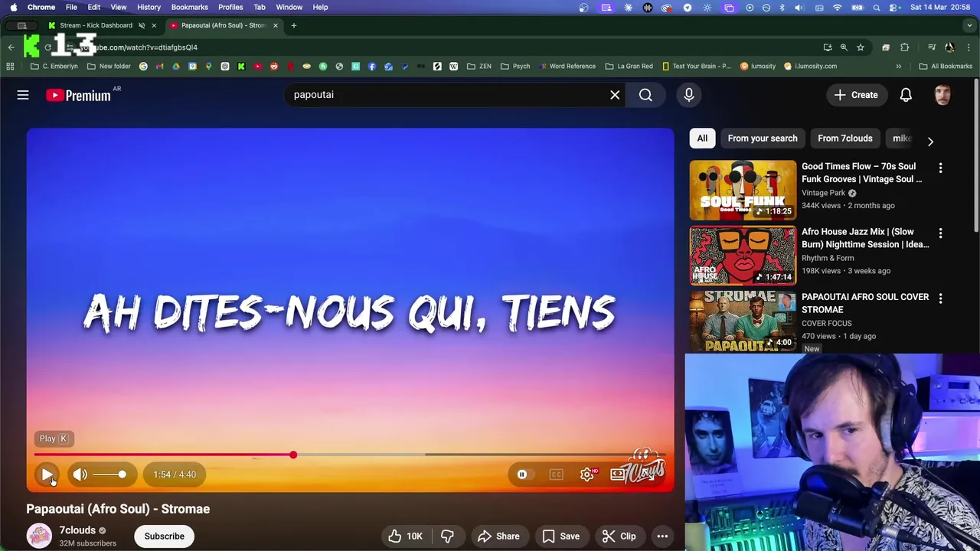Play the Papaoutai video
The width and height of the screenshot is (980, 551).
click(x=47, y=474)
